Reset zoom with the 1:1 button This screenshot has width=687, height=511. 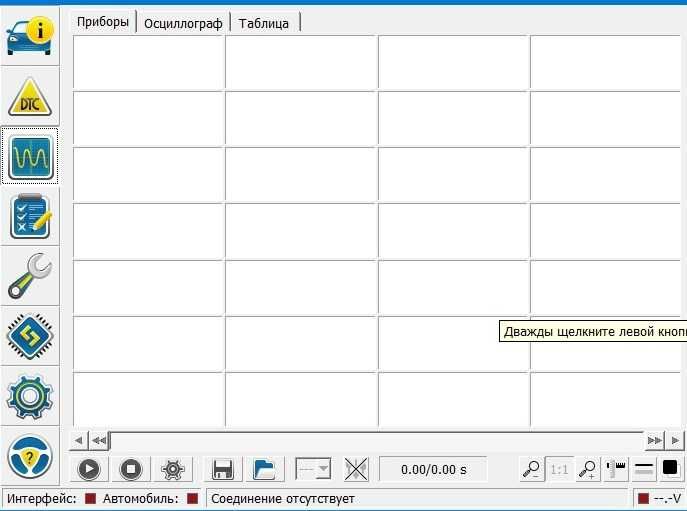[x=559, y=470]
